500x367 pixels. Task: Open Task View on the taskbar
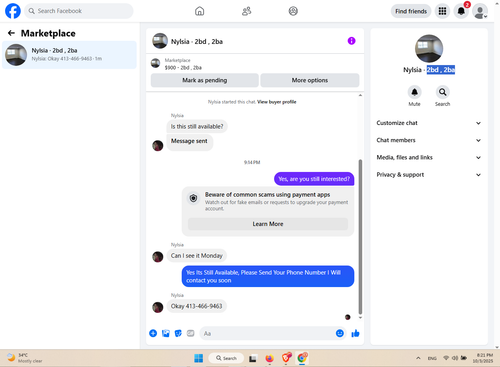click(x=253, y=359)
